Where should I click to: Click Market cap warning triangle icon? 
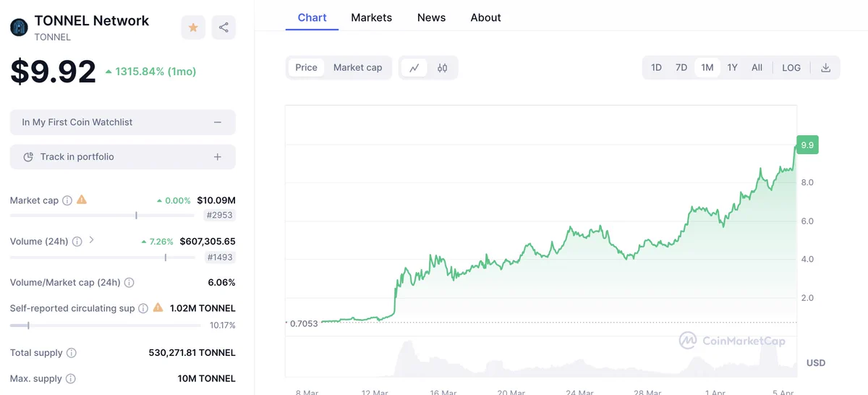(82, 200)
